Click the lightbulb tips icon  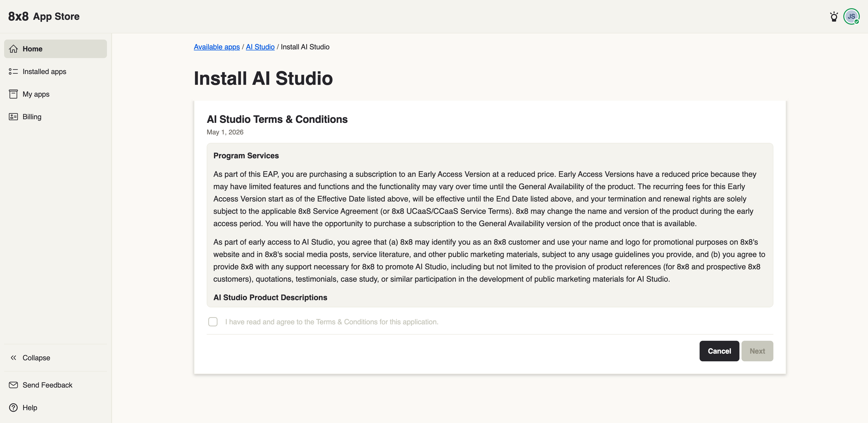(834, 16)
